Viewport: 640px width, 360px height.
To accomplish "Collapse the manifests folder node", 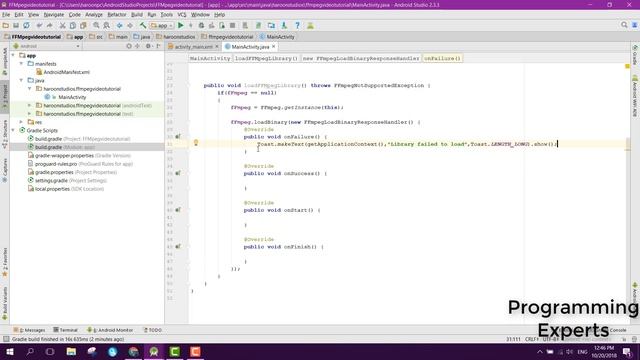I will (21, 64).
